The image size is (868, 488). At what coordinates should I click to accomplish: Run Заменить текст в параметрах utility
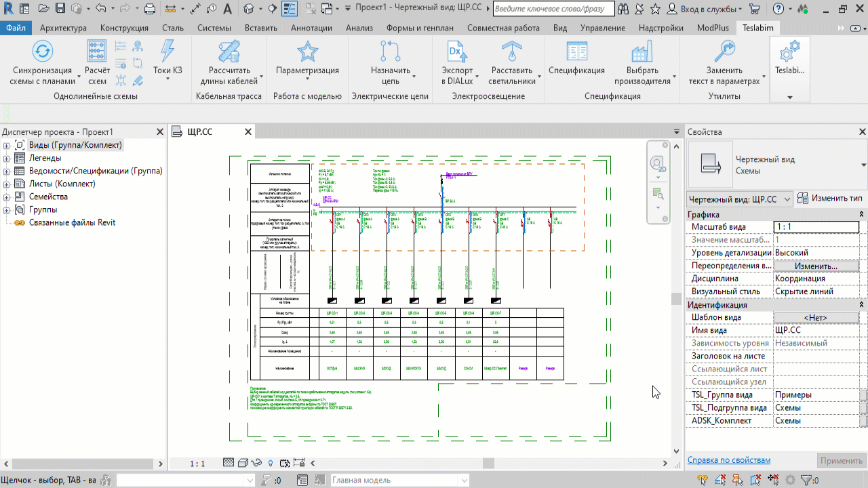click(x=724, y=62)
